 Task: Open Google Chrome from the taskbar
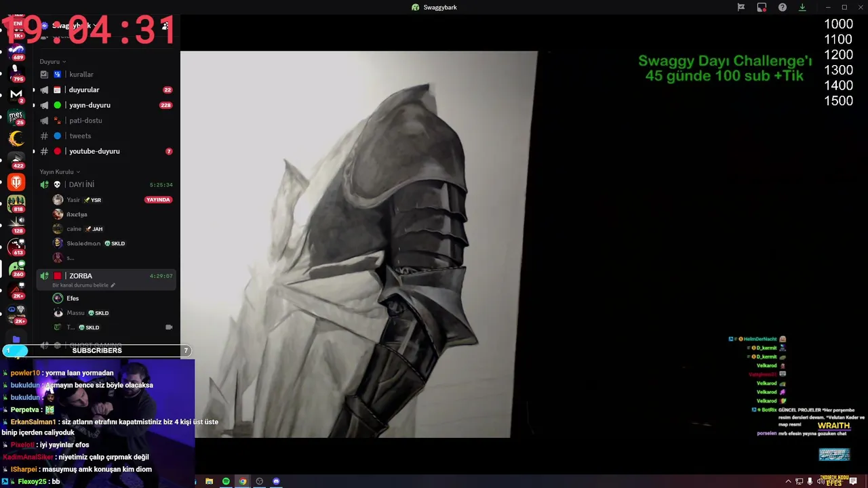click(243, 481)
